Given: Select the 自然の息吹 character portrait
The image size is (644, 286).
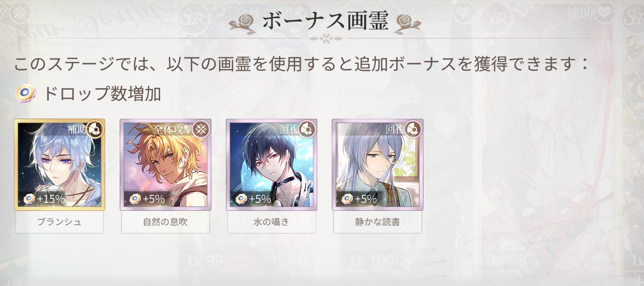Looking at the screenshot, I should [166, 165].
